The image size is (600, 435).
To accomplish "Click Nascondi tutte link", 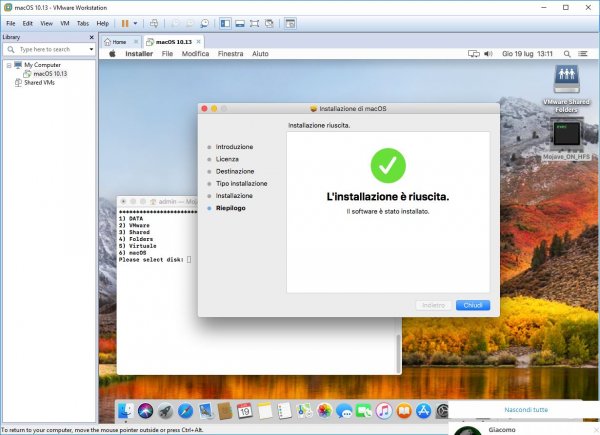I will (526, 410).
